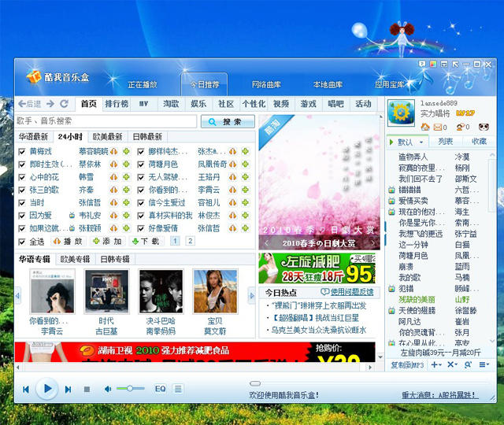Screen dimensions: 504x425
Task: Click the 播放 play-selected button
Action: coord(69,242)
